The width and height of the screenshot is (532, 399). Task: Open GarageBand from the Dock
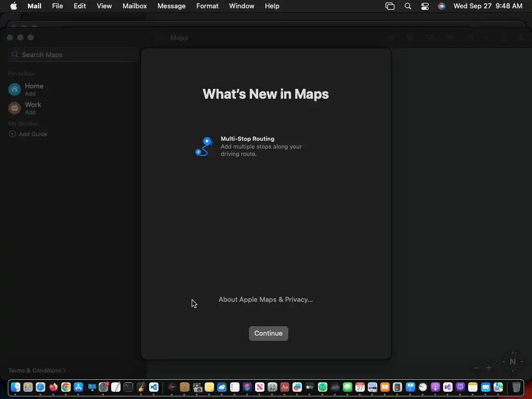[x=141, y=387]
